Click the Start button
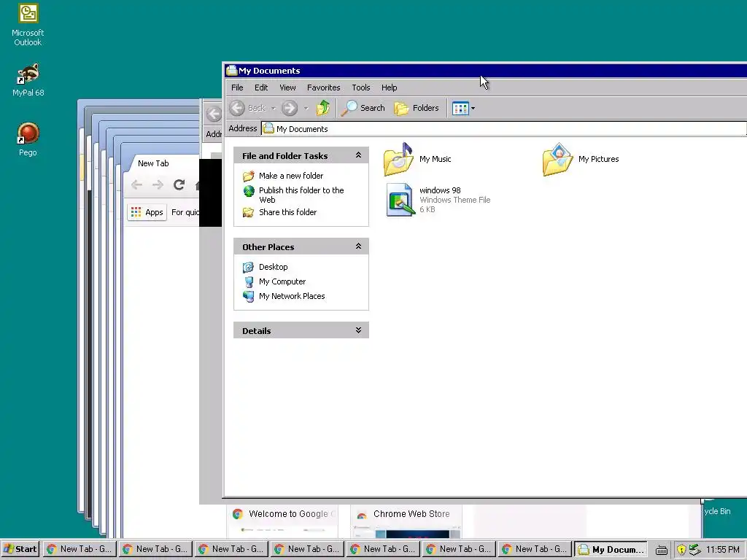Screen dimensions: 747x560 20,549
